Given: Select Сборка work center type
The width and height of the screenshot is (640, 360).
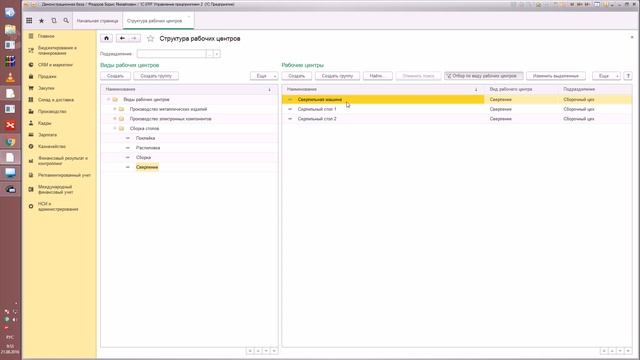Looking at the screenshot, I should coord(143,158).
